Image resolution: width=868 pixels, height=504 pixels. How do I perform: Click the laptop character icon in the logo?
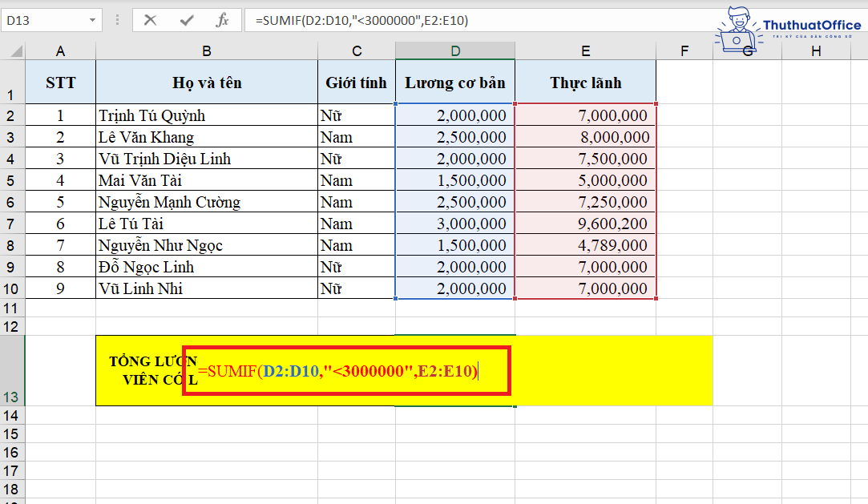tap(737, 28)
